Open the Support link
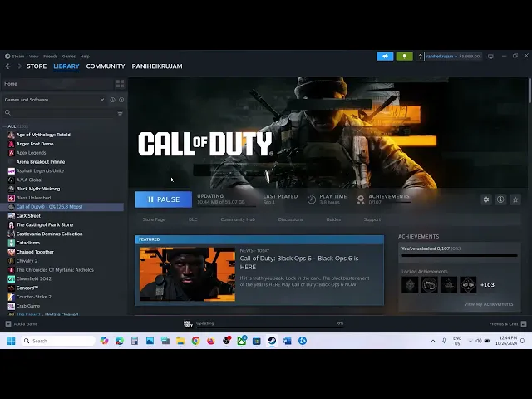This screenshot has height=399, width=532. [x=372, y=219]
